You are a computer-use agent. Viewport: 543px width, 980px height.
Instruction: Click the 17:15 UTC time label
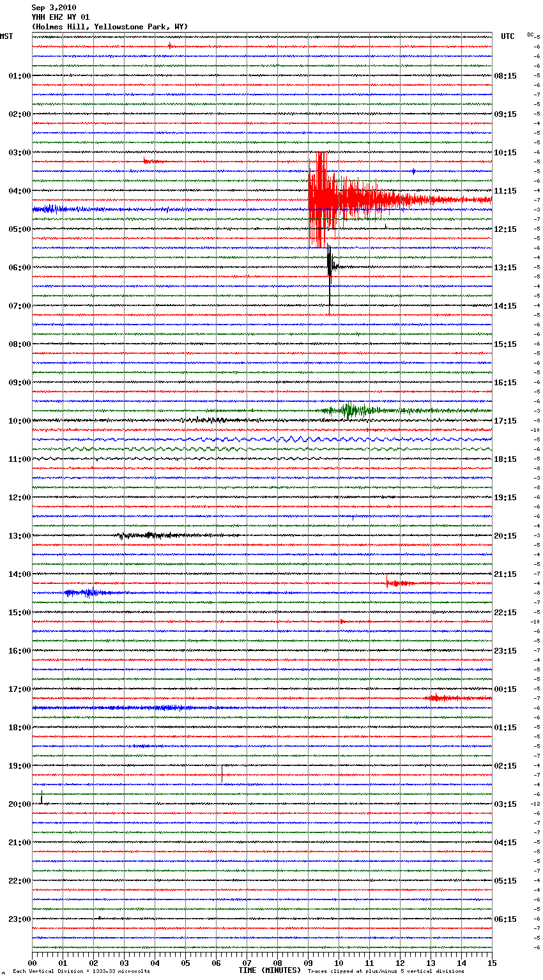[505, 421]
